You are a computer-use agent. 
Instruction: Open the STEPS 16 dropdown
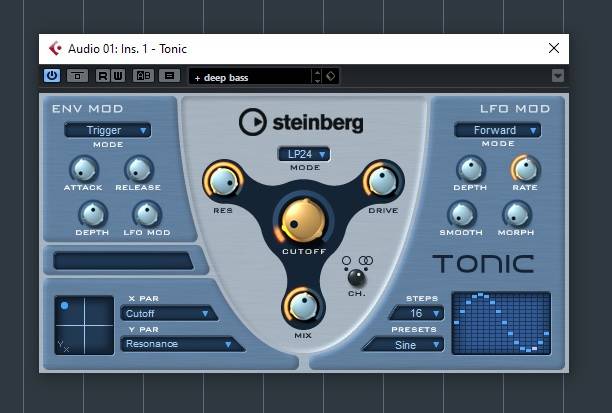(417, 313)
